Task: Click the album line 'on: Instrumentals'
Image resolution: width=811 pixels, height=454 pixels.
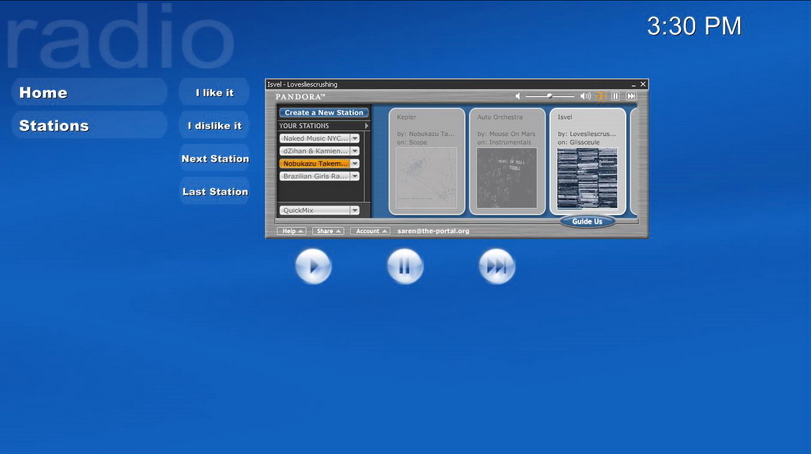Action: (x=504, y=142)
